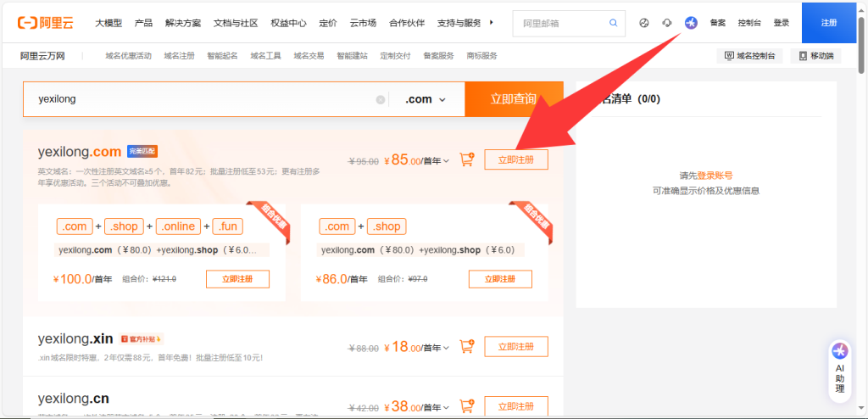Expand the ¥85.00/首年 price dropdown
The image size is (868, 419).
[x=446, y=160]
